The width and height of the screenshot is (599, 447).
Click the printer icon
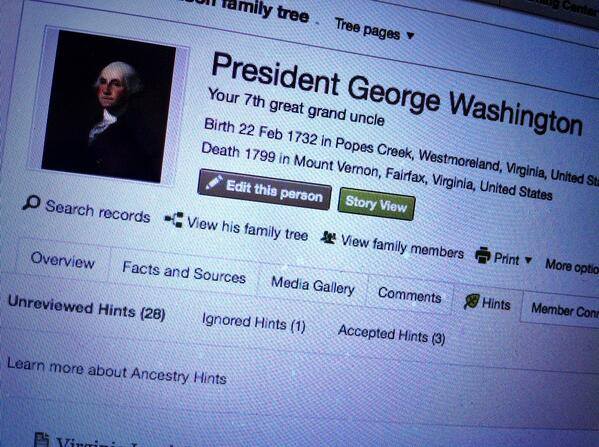coord(483,255)
